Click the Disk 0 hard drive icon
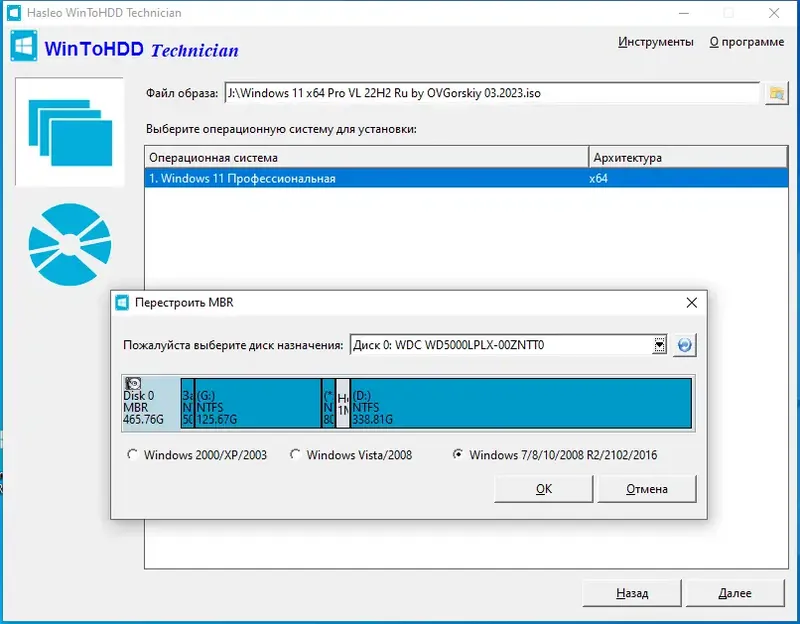 pyautogui.click(x=133, y=383)
